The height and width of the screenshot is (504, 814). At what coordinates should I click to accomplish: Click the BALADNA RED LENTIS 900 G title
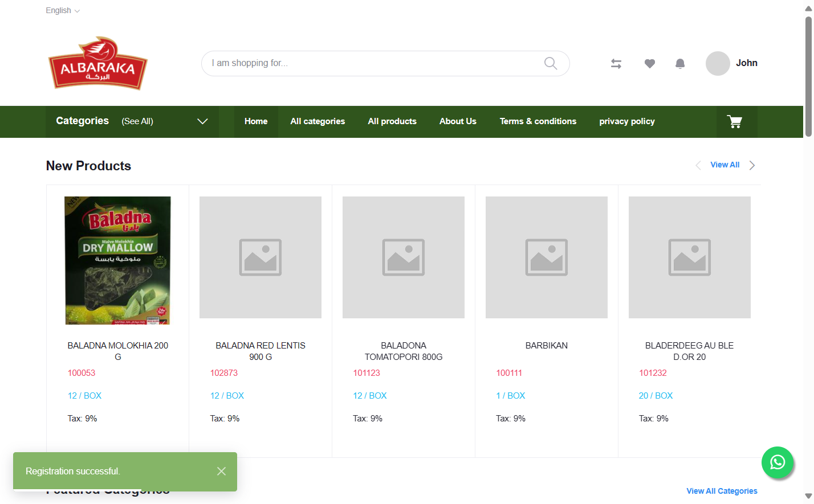261,351
